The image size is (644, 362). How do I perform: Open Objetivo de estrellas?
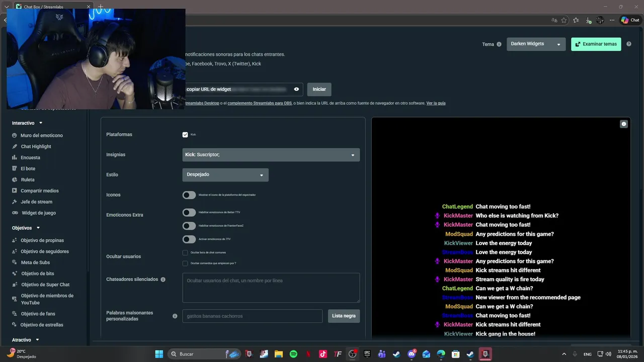[x=42, y=325]
